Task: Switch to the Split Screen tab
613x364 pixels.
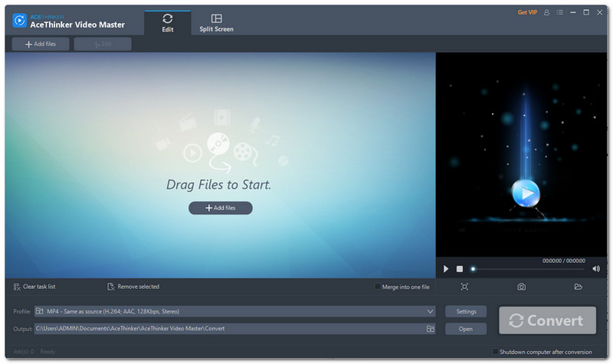Action: tap(216, 23)
